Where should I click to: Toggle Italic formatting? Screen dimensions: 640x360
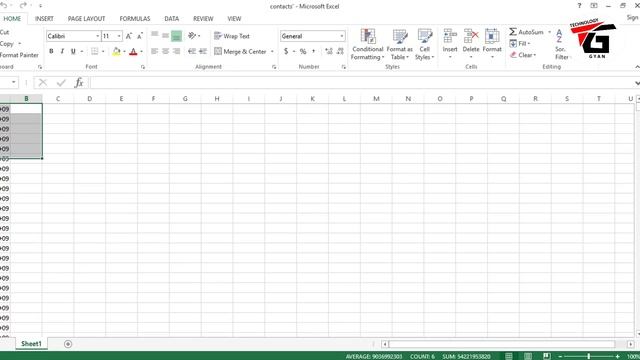62,51
